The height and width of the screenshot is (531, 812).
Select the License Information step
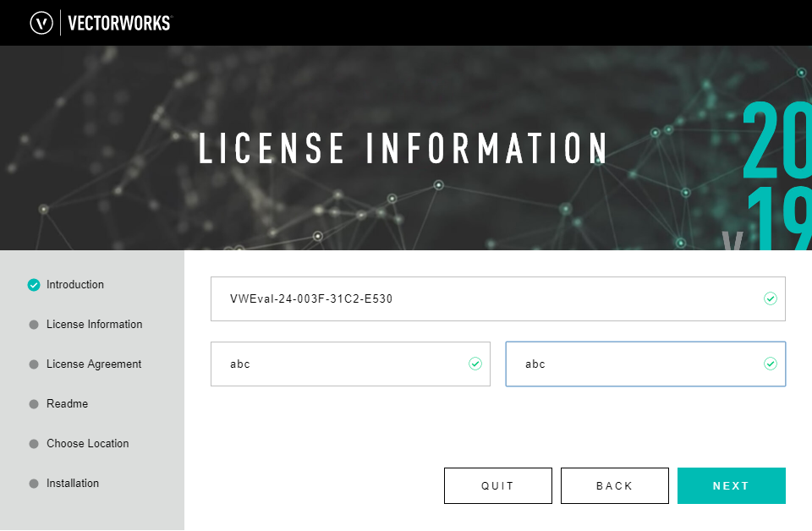click(x=94, y=325)
